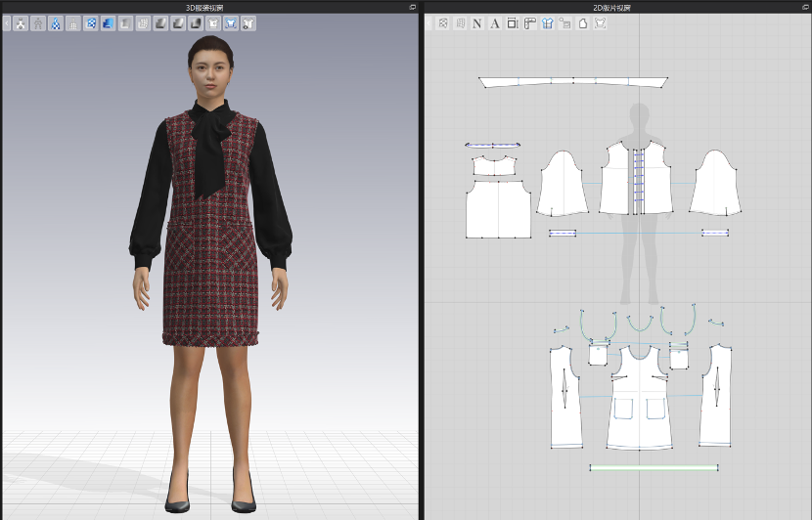
Task: Collapse the 3D window toolbar with left arrow
Action: [x=6, y=23]
